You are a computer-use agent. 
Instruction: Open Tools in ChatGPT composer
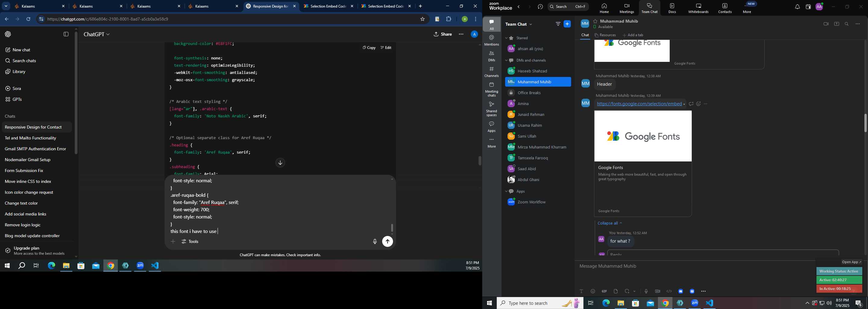(190, 241)
